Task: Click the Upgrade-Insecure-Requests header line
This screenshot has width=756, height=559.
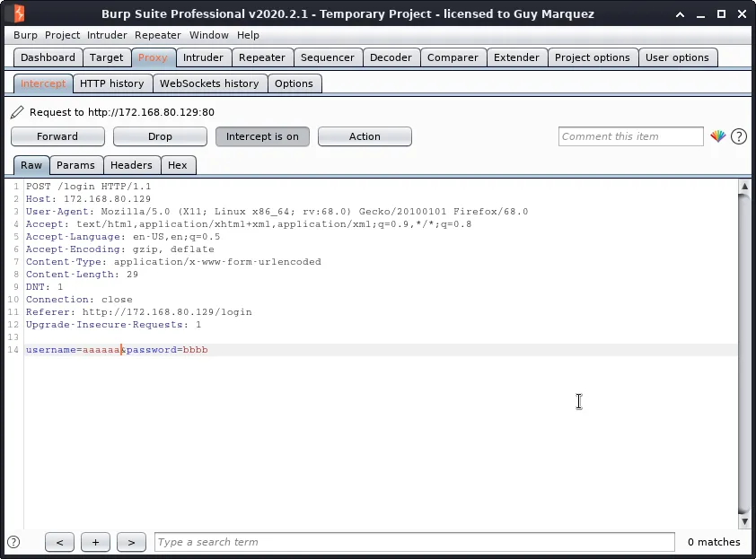Action: coord(113,324)
